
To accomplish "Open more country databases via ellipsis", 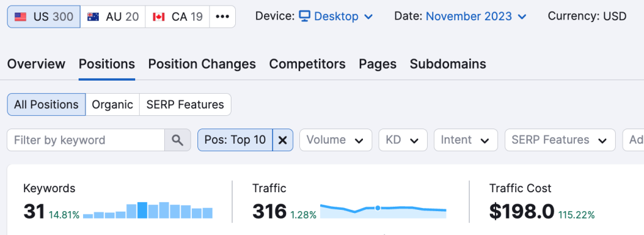I will coord(223,16).
